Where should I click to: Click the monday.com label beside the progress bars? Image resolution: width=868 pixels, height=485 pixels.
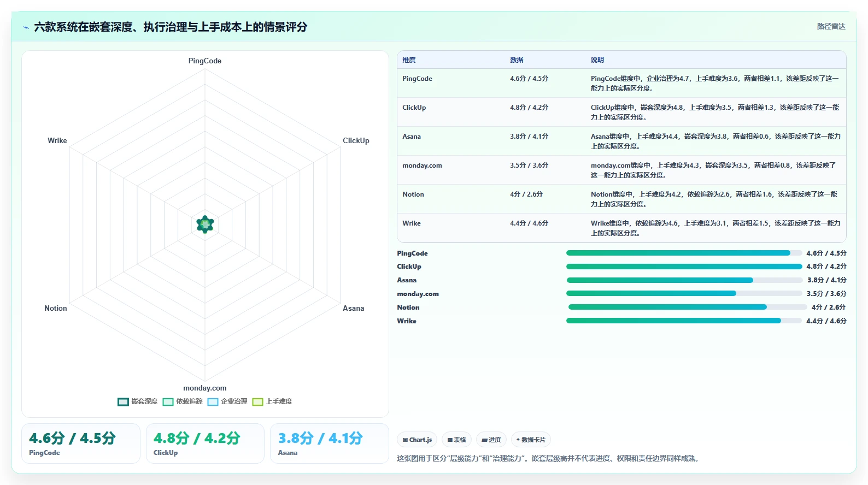click(418, 294)
